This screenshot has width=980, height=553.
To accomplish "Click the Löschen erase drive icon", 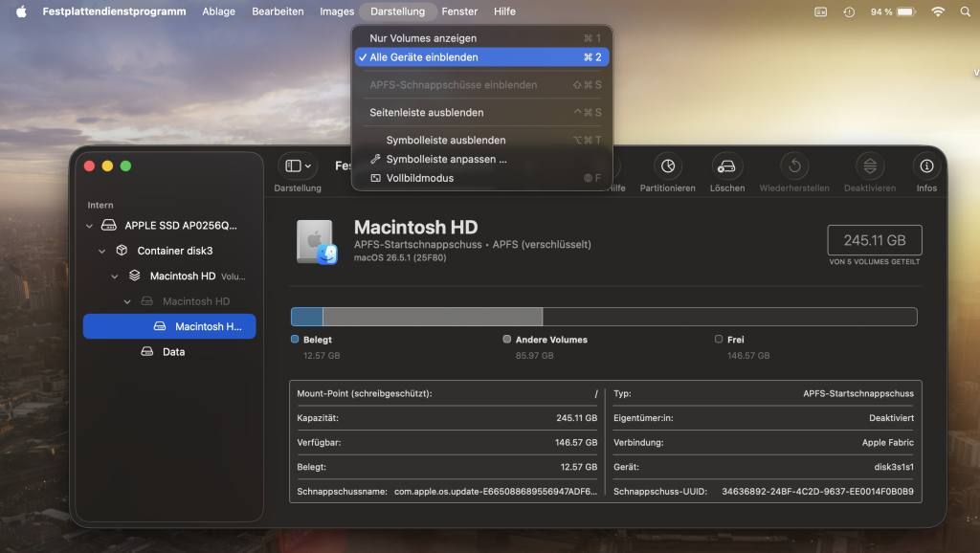I will (x=727, y=166).
